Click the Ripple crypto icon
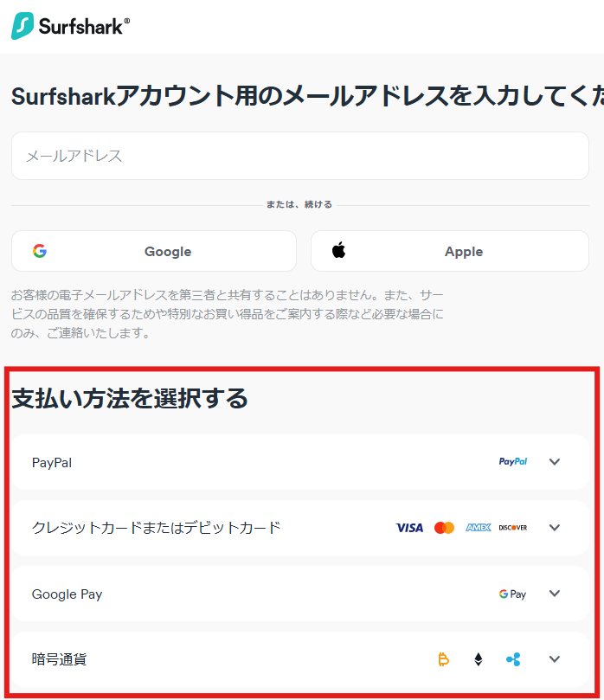The width and height of the screenshot is (604, 700). point(513,660)
